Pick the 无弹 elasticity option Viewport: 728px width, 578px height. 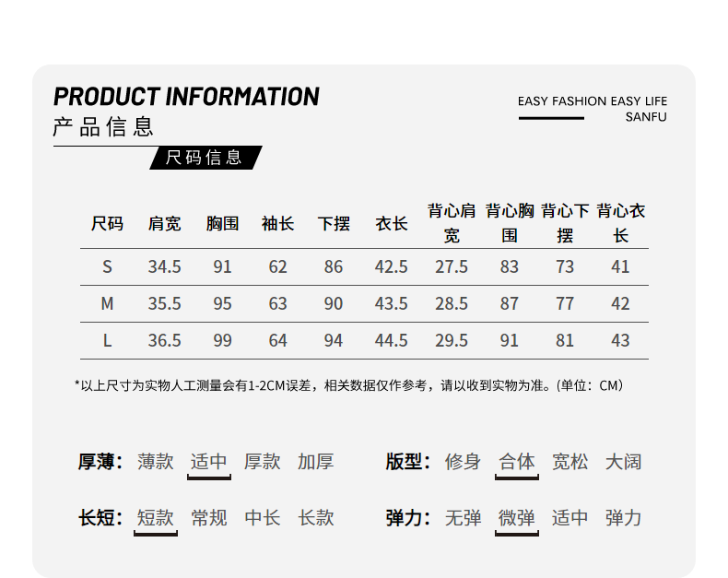coord(463,518)
